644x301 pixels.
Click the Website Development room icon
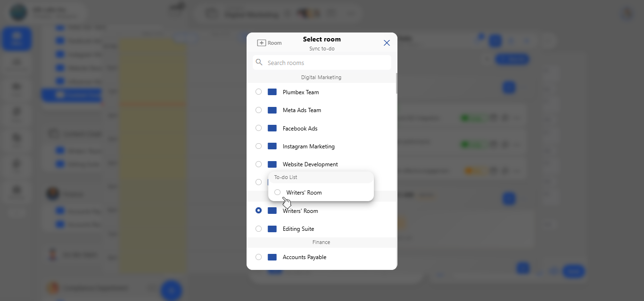click(x=272, y=164)
